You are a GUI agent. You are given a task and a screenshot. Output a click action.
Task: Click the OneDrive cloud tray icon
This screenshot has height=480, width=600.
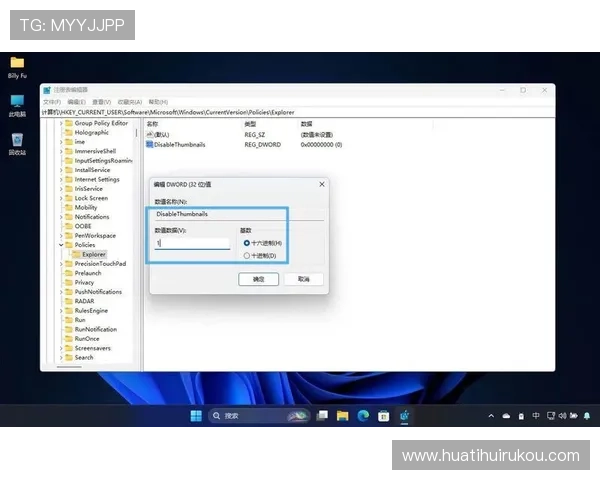pos(506,416)
